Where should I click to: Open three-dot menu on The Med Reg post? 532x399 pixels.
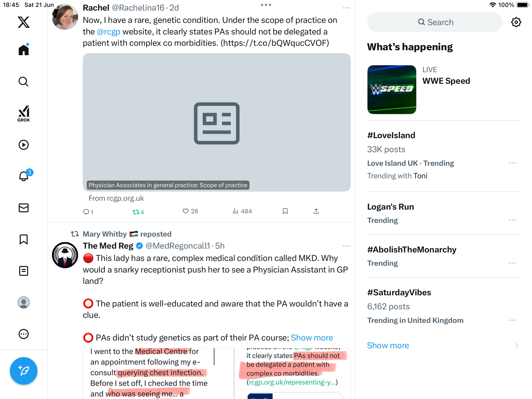346,246
